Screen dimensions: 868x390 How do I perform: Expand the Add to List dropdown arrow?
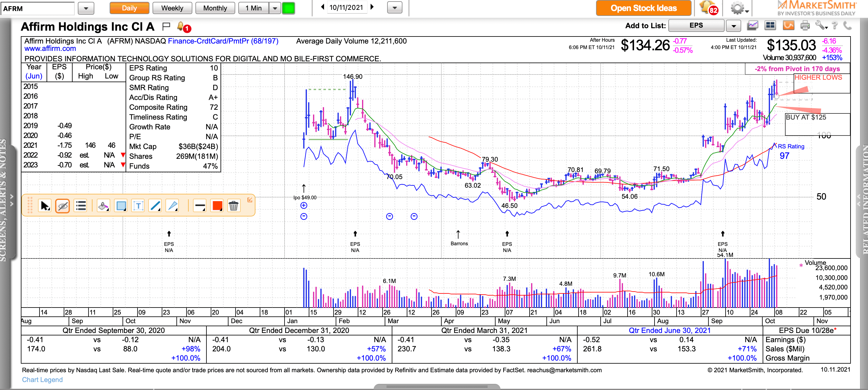tap(734, 26)
